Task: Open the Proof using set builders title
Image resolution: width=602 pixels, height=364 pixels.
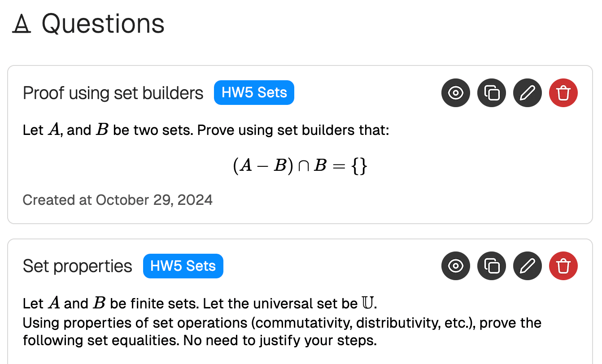Action: [x=113, y=93]
